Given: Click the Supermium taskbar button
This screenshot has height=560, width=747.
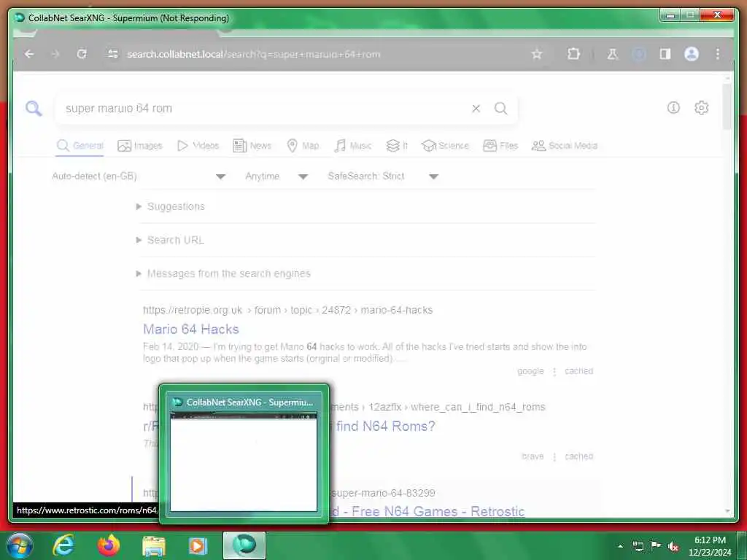Looking at the screenshot, I should 244,545.
